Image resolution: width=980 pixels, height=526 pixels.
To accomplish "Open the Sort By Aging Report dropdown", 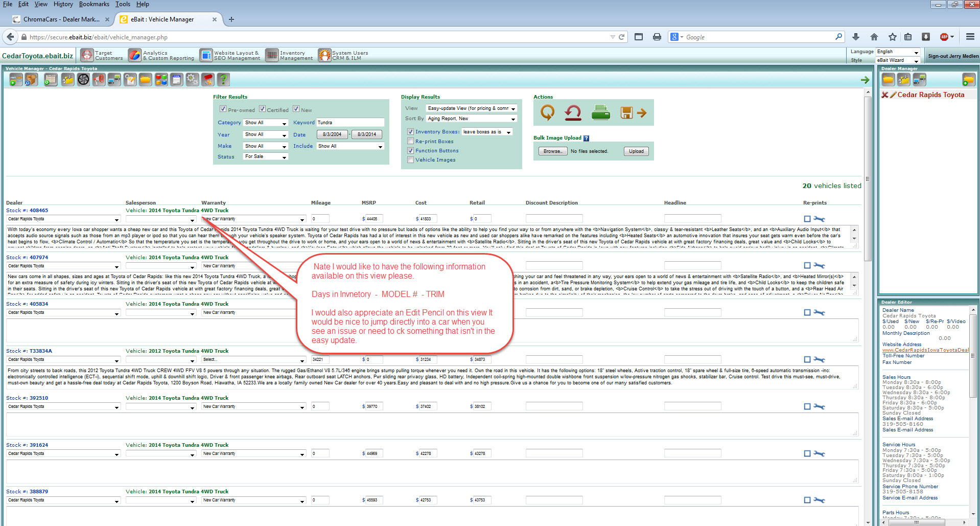I will coord(472,119).
